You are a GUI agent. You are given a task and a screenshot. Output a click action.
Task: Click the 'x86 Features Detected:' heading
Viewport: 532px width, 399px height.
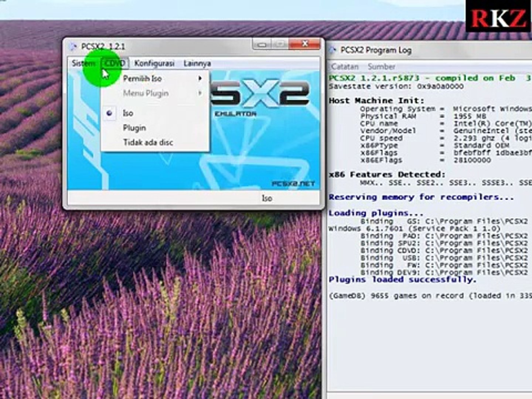pos(387,174)
